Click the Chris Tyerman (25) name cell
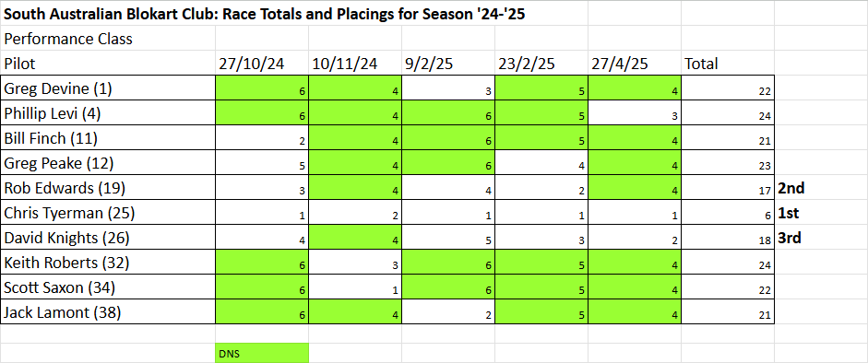 tap(107, 212)
